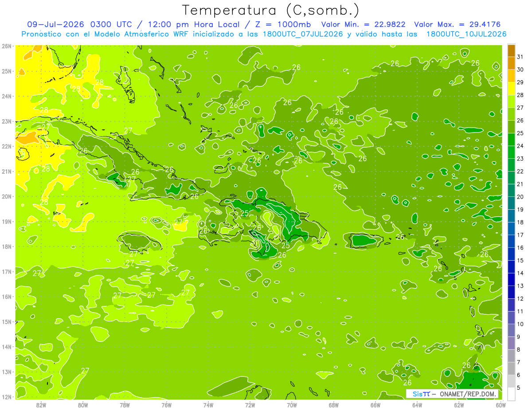The height and width of the screenshot is (411, 532).
Task: Click the 60W longitude axis label
Action: click(501, 405)
